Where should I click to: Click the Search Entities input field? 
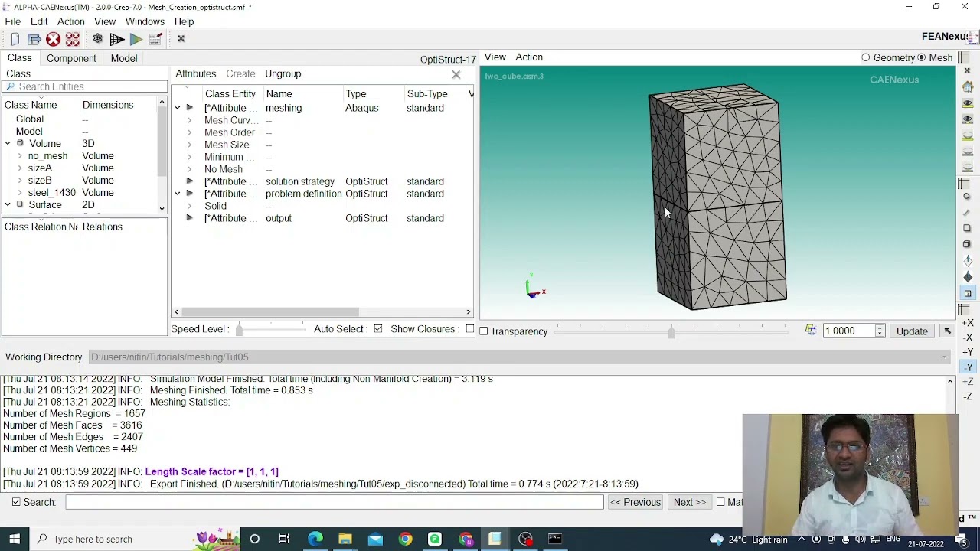84,86
